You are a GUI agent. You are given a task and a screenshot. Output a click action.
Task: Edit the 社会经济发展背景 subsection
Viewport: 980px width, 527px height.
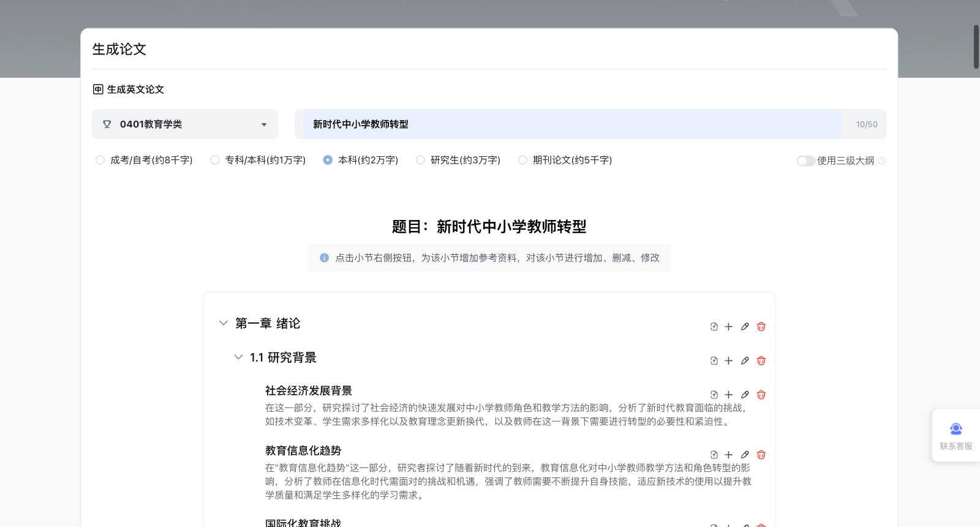point(745,395)
